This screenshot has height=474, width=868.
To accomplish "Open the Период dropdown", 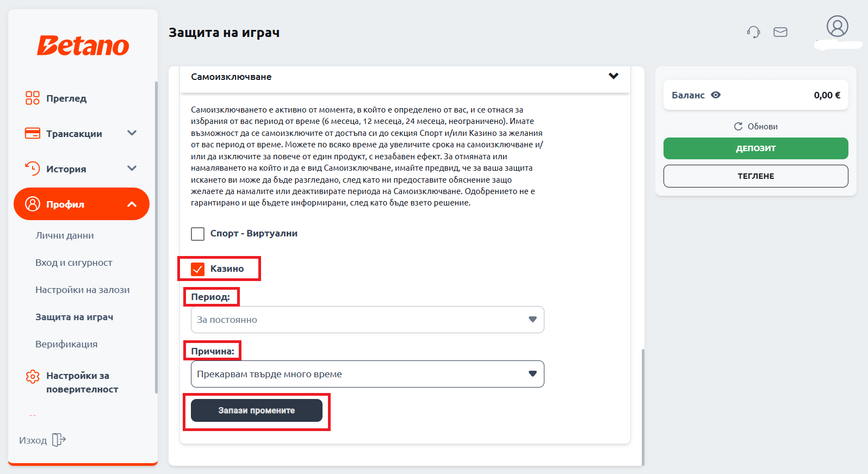I will (x=367, y=320).
